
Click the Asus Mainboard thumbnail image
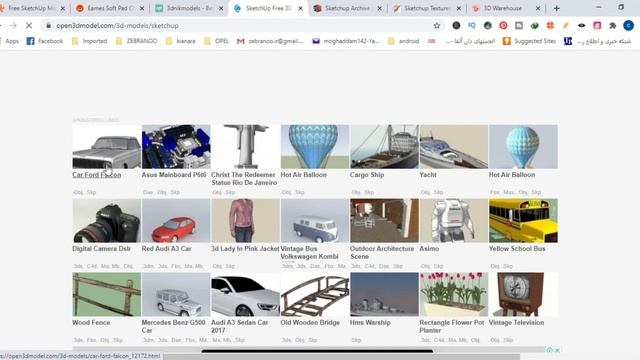tap(176, 147)
